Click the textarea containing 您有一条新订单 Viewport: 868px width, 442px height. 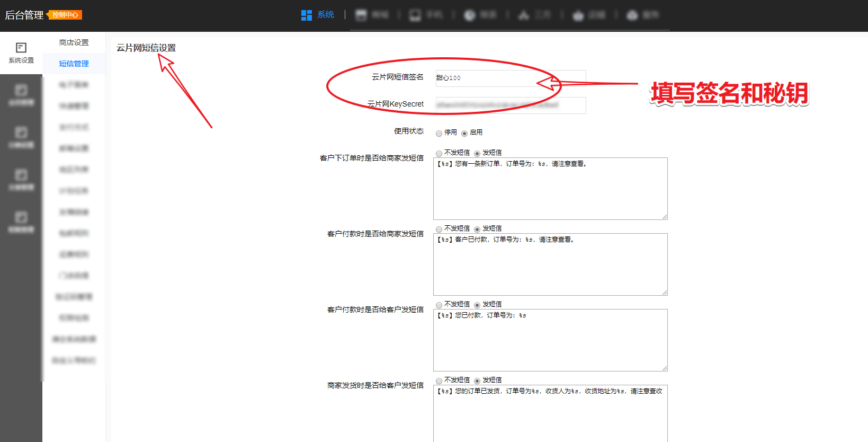pyautogui.click(x=550, y=189)
